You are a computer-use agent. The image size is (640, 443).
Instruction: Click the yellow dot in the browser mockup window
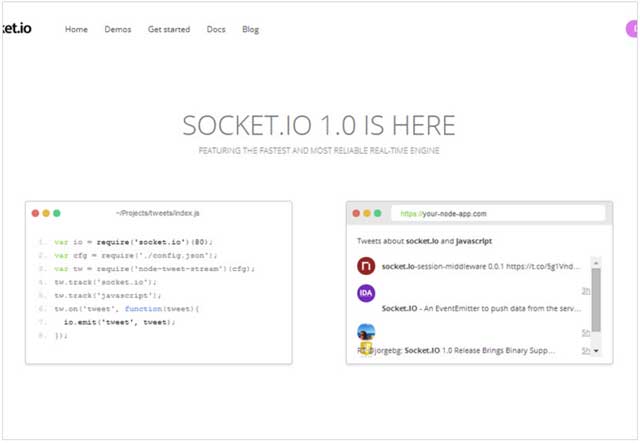(367, 213)
